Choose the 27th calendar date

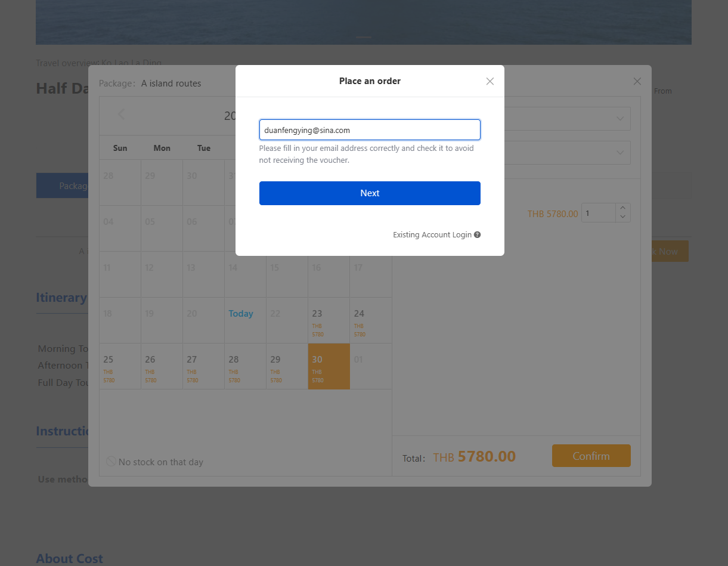203,366
